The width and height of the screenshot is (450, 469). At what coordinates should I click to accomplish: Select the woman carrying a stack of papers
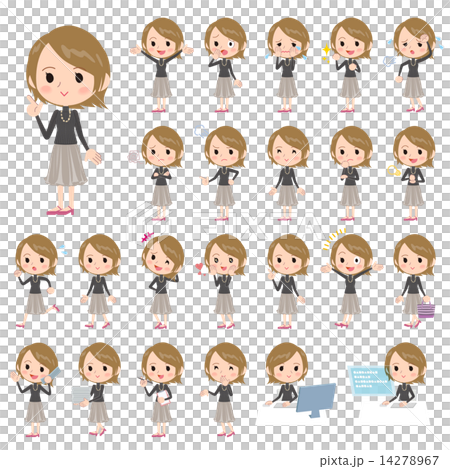pos(97,390)
